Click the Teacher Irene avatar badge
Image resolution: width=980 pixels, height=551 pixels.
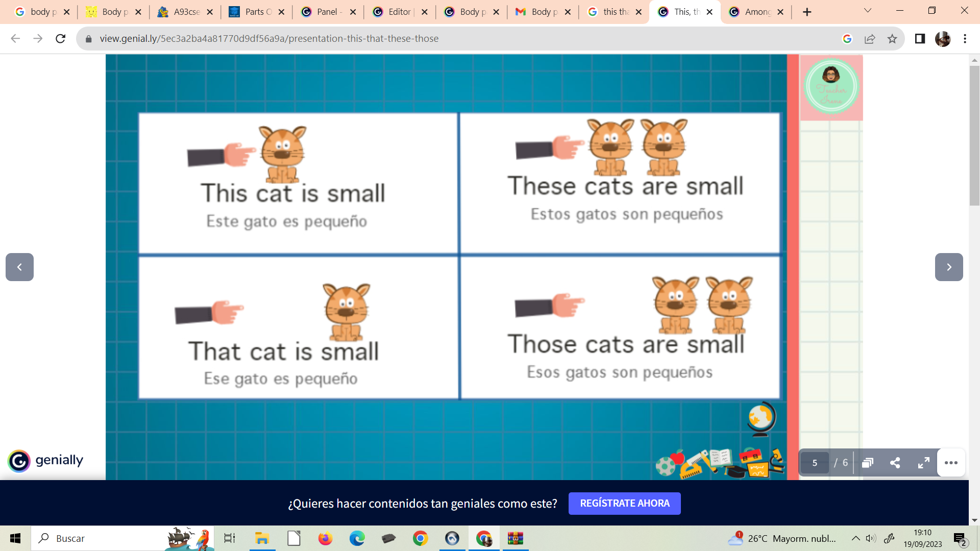point(831,87)
